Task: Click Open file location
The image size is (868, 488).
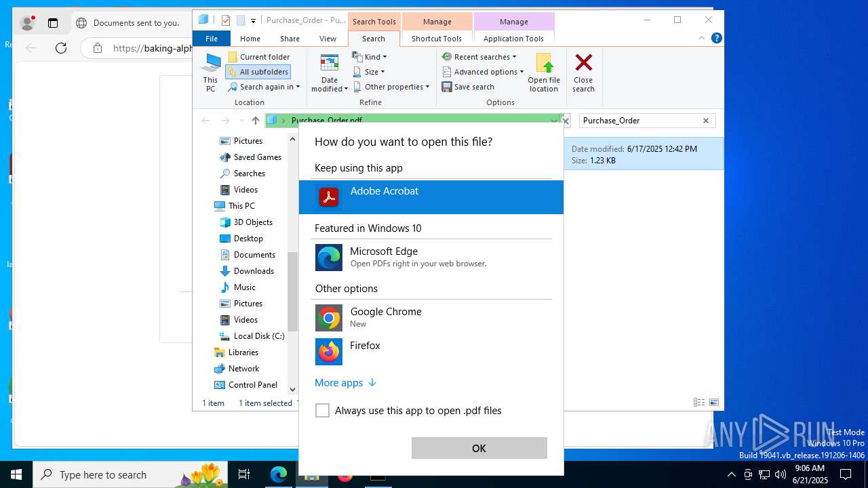Action: [x=544, y=73]
